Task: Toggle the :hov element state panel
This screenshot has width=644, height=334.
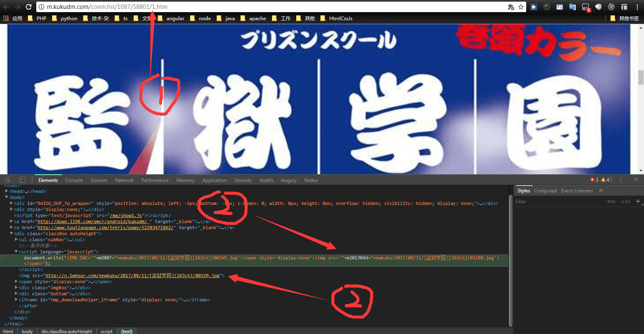Action: point(611,201)
